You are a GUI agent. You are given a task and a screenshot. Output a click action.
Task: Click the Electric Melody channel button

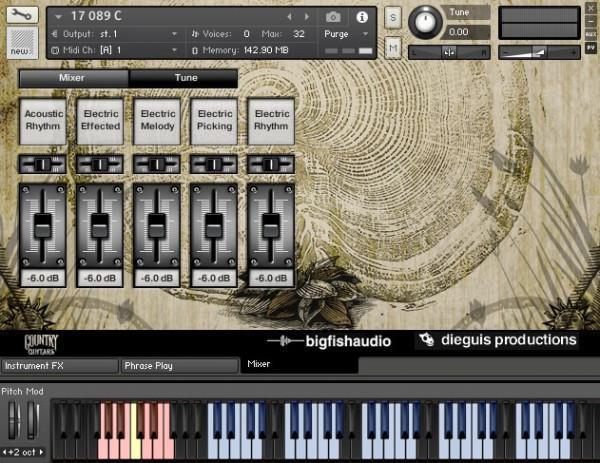(158, 121)
